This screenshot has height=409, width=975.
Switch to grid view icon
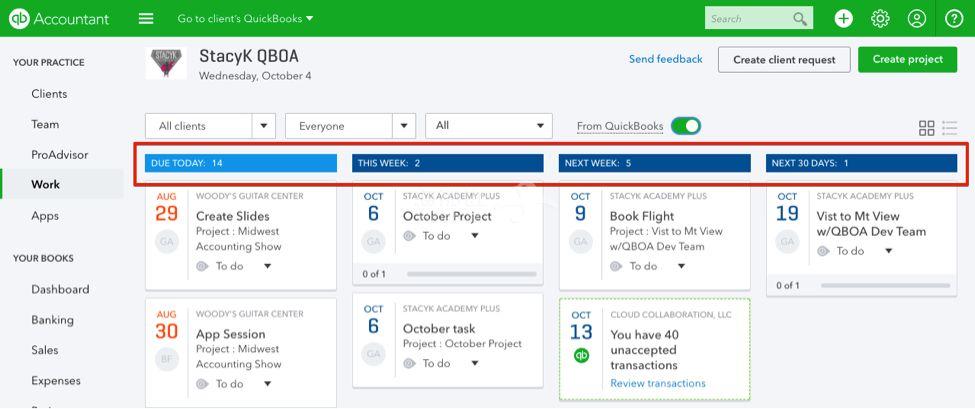coord(926,128)
